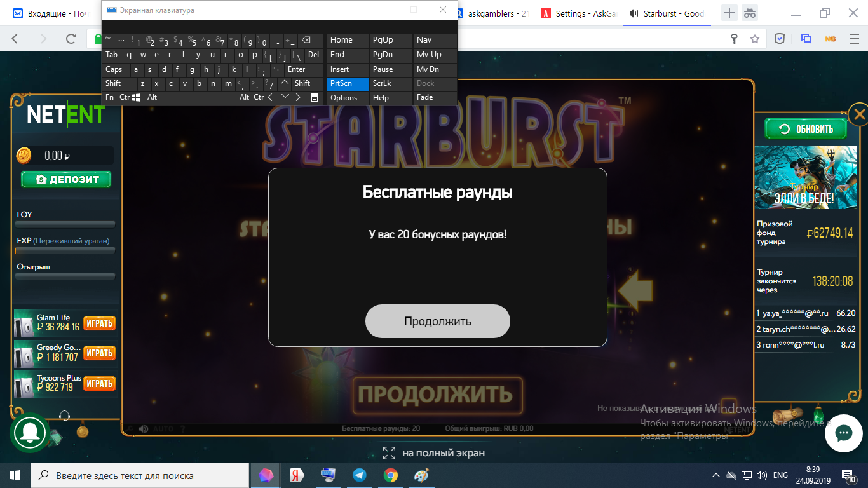
Task: Close the game overlay with the orange X
Action: point(859,114)
